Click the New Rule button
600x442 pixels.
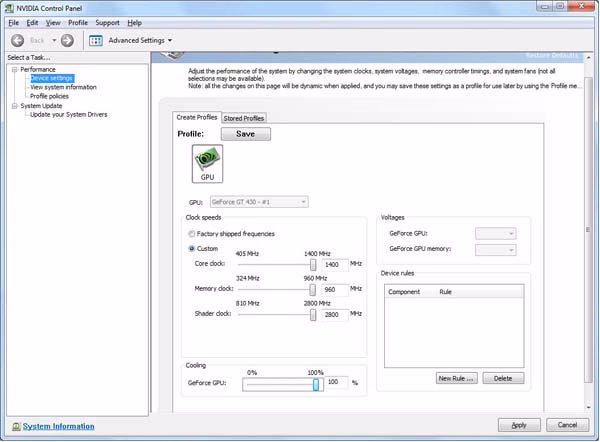(457, 378)
